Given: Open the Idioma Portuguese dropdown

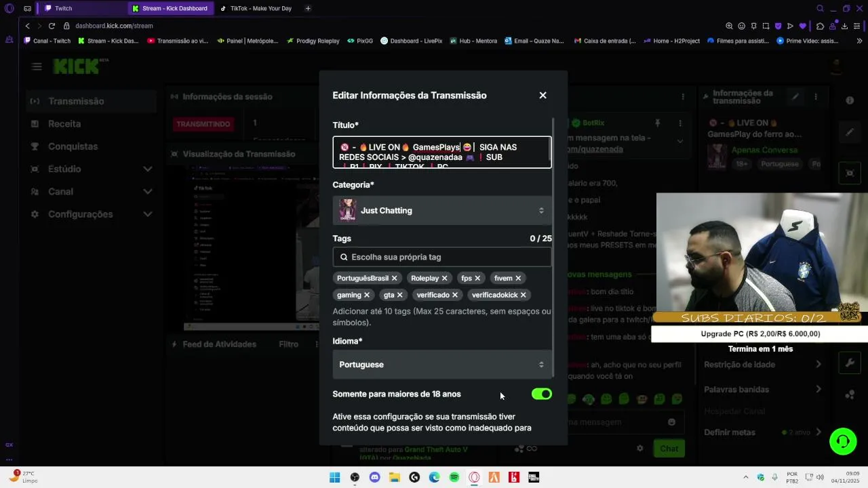Looking at the screenshot, I should coord(442,365).
